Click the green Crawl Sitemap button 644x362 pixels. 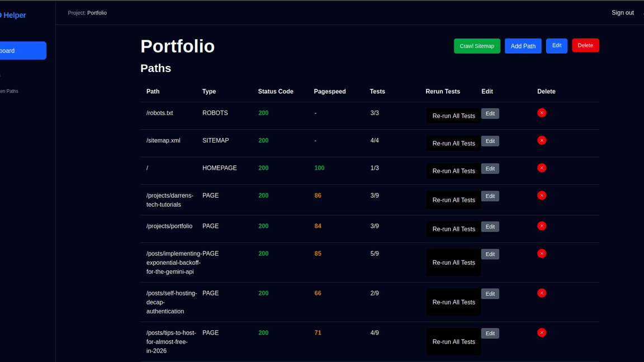click(477, 46)
